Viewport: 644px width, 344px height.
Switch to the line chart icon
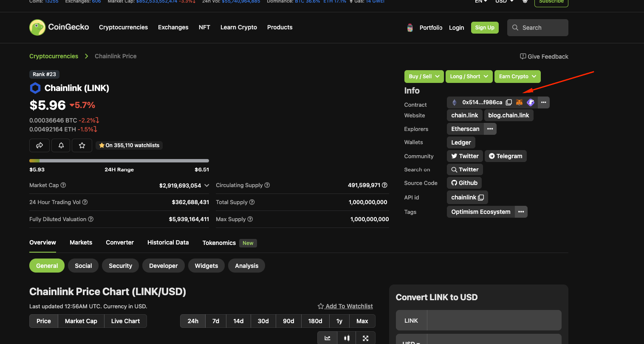pyautogui.click(x=328, y=338)
